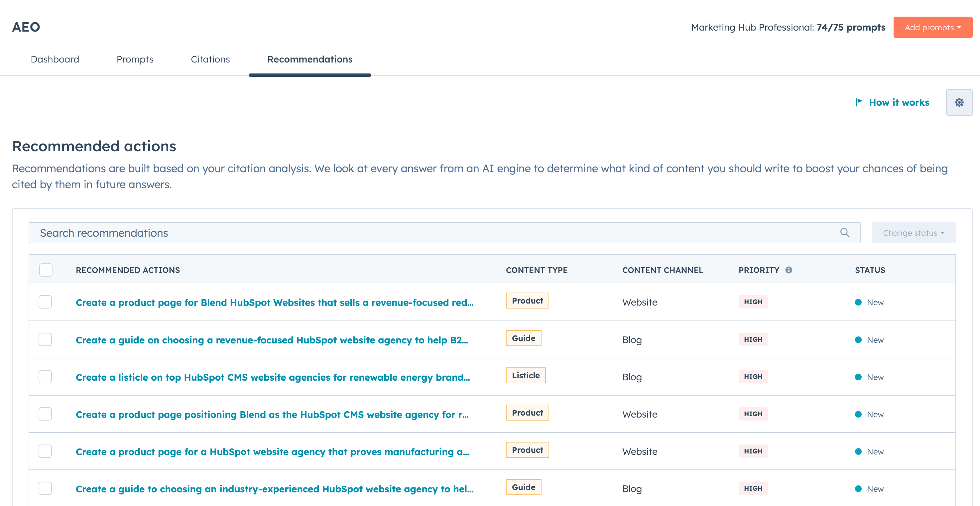
Task: Select the checkbox on the listicle recommendation
Action: (45, 377)
